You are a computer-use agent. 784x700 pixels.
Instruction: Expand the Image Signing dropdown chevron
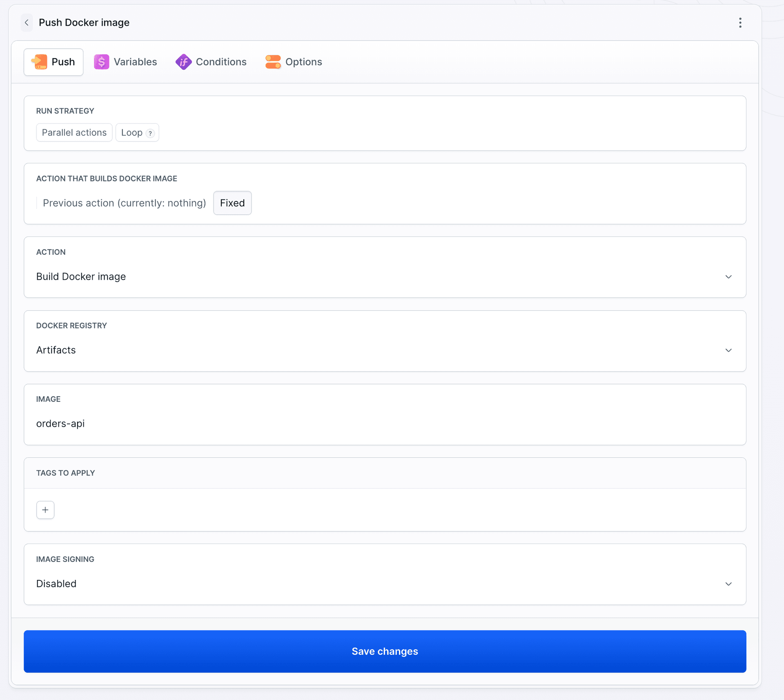coord(728,584)
